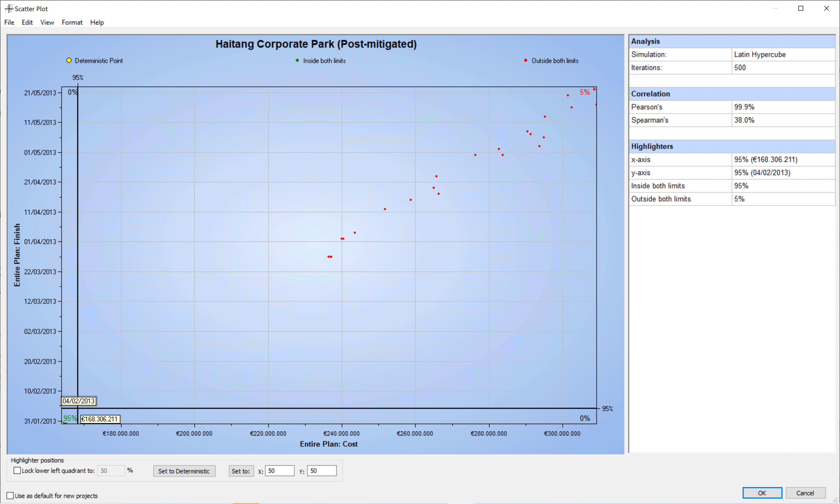Open the Format menu

[72, 22]
